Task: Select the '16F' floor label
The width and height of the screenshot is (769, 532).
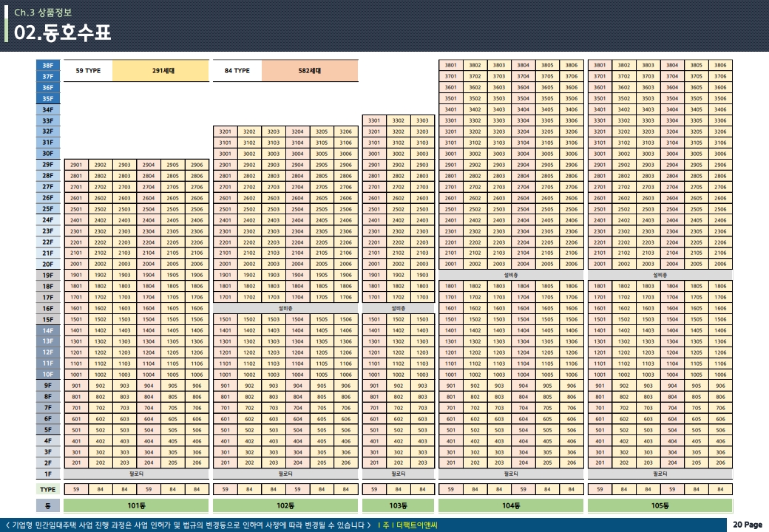Action: click(x=48, y=308)
